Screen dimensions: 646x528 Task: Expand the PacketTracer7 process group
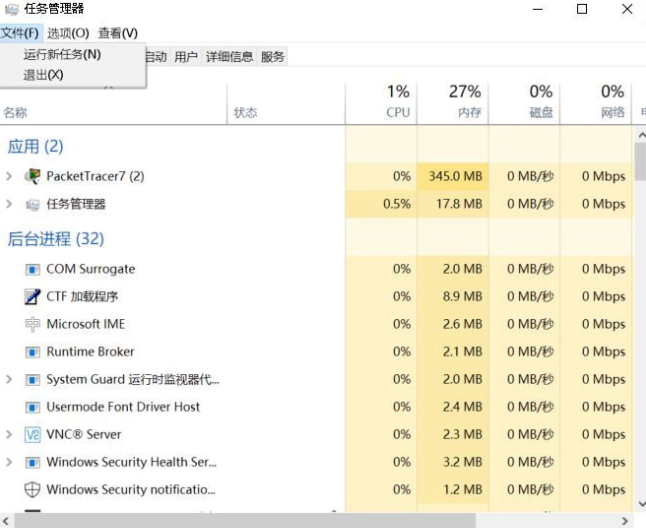9,177
